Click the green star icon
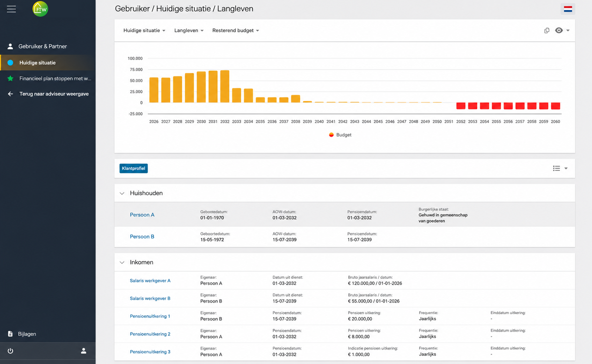 [10, 78]
